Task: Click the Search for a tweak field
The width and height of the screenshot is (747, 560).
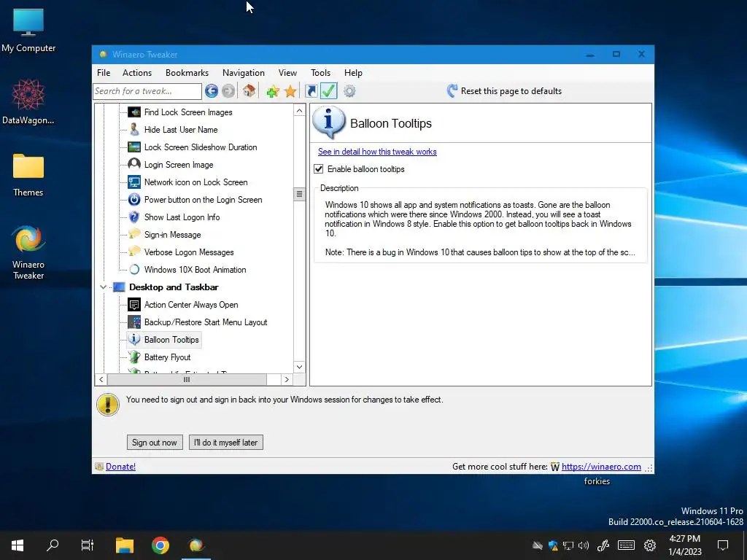Action: pyautogui.click(x=147, y=91)
